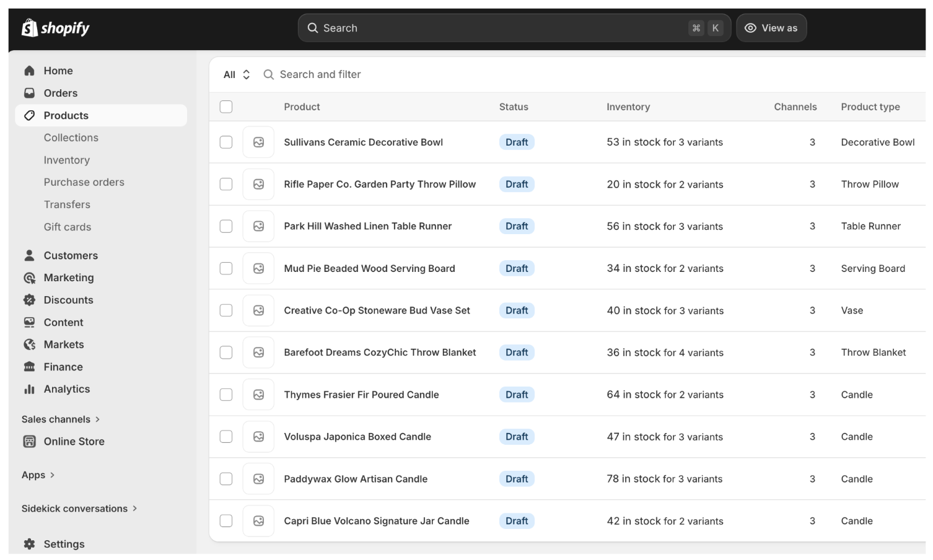The image size is (933, 560).
Task: Click Paddywax Glow Artisan Candle image thumbnail
Action: point(258,479)
